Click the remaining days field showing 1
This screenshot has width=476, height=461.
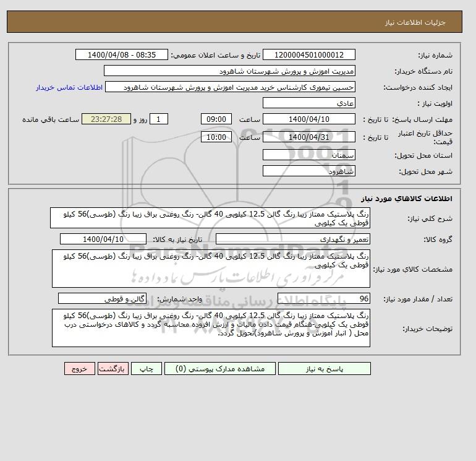click(158, 119)
